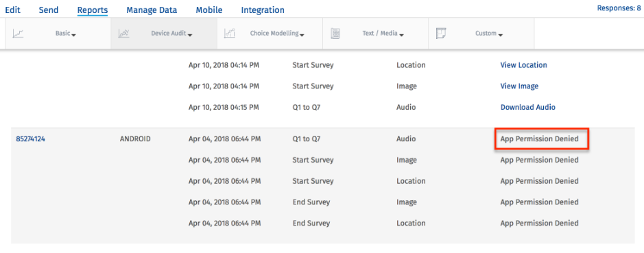Image resolution: width=644 pixels, height=253 pixels.
Task: Select the Reports tab
Action: click(x=93, y=10)
